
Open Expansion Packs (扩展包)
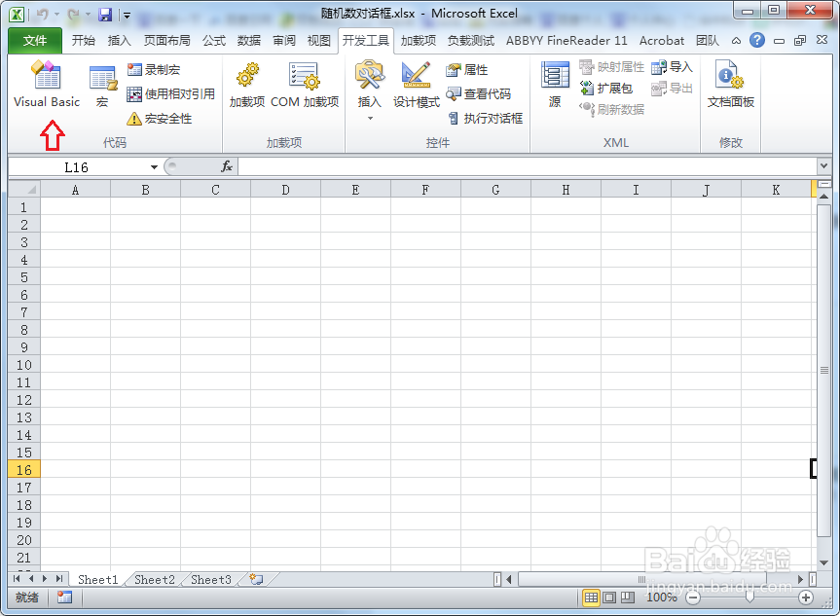(605, 89)
